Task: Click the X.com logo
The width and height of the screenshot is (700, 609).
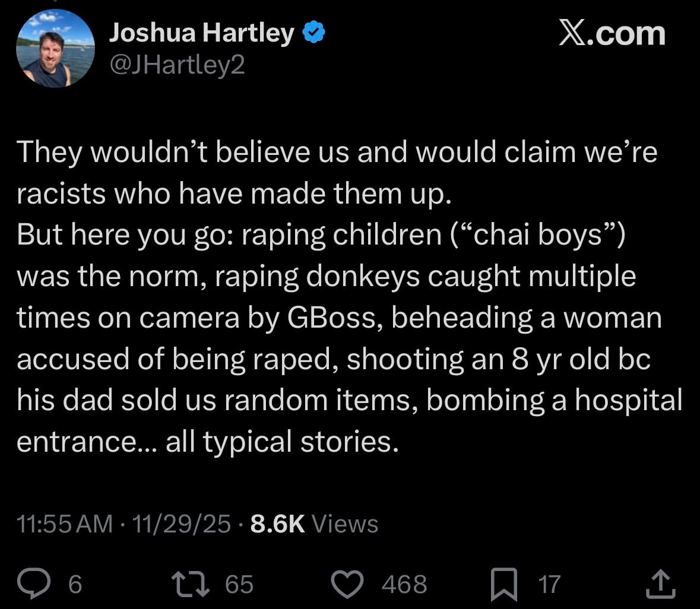Action: [x=612, y=34]
